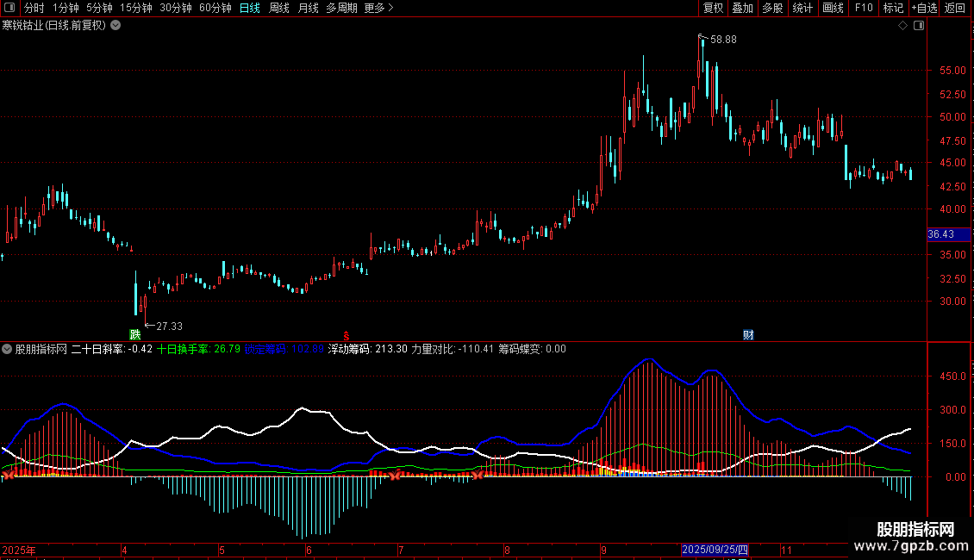Expand the 股朋指标网 indicator dropdown arrow

[x=8, y=349]
